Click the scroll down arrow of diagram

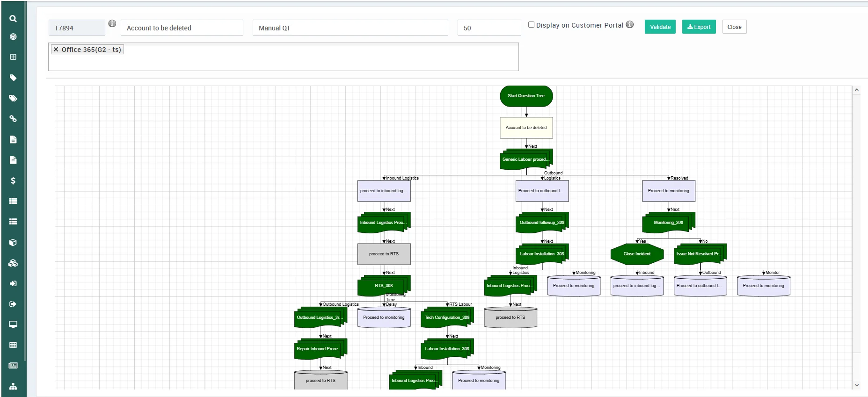(x=856, y=385)
